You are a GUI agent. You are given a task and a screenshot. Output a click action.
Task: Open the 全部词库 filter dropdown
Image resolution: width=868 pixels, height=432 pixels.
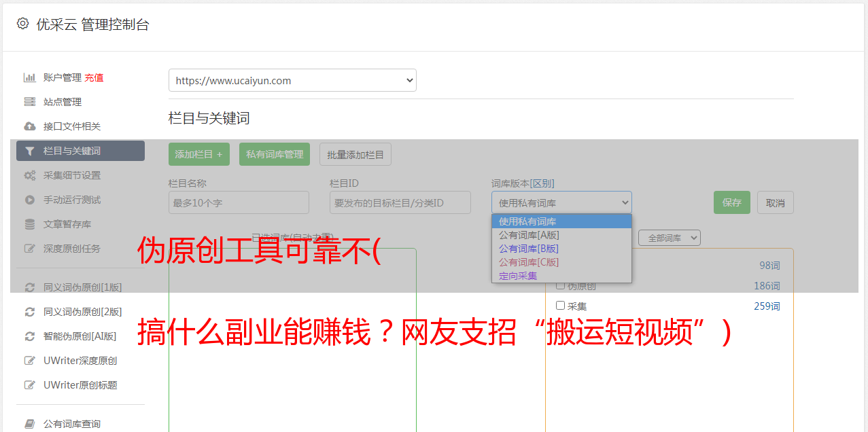[x=670, y=238]
